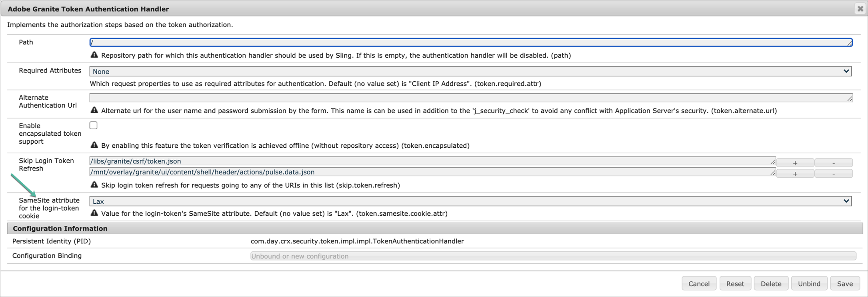Click the warning icon beside Path description
The height and width of the screenshot is (297, 868).
point(94,55)
